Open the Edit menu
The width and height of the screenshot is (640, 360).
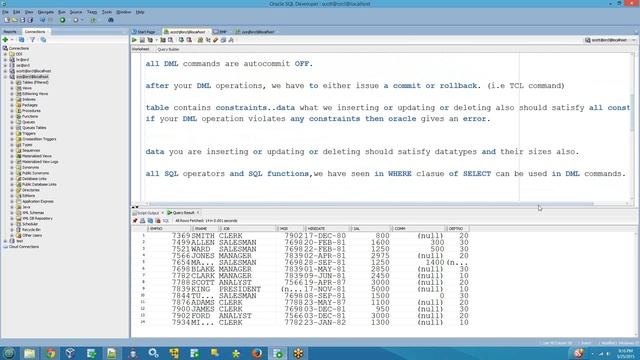pos(17,12)
